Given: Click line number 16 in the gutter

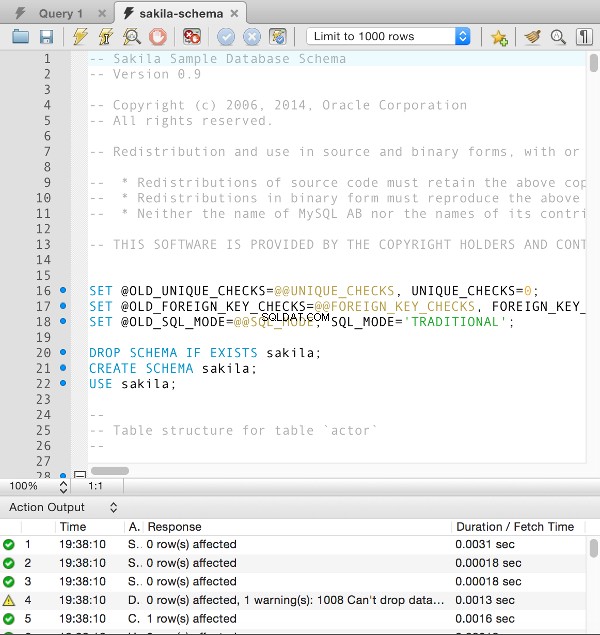Looking at the screenshot, I should [43, 291].
